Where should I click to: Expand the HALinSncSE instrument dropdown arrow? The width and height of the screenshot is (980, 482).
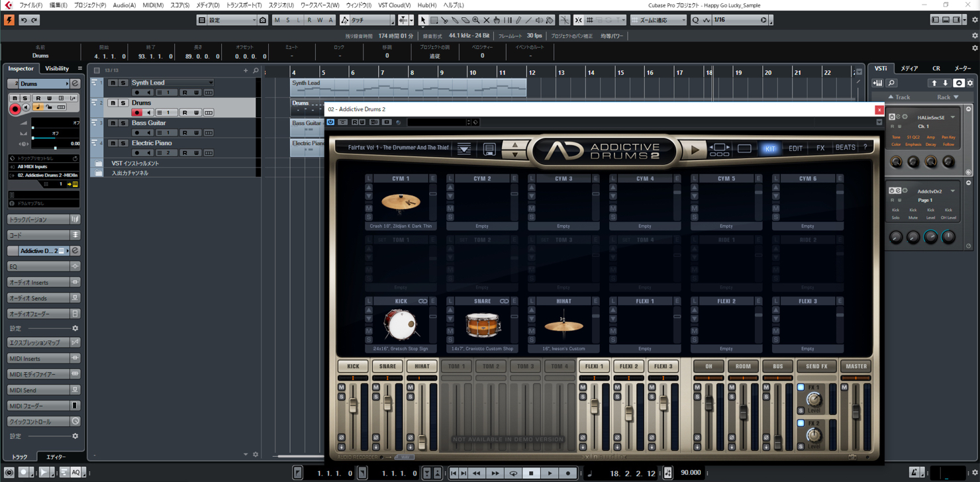953,118
